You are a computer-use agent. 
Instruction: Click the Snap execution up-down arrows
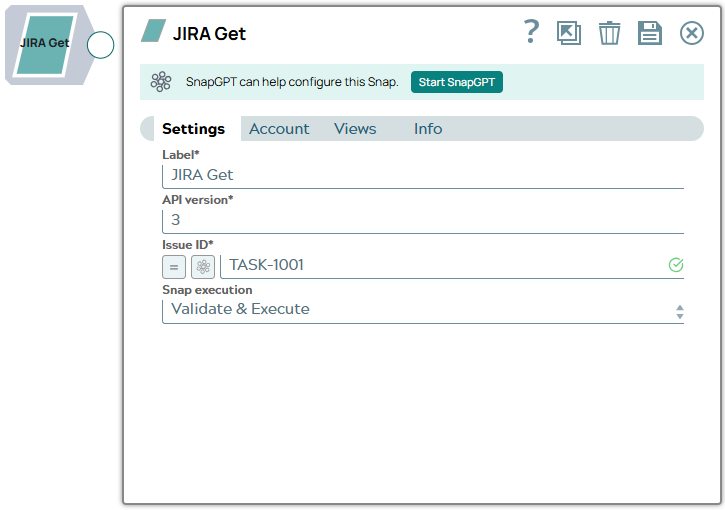point(679,312)
